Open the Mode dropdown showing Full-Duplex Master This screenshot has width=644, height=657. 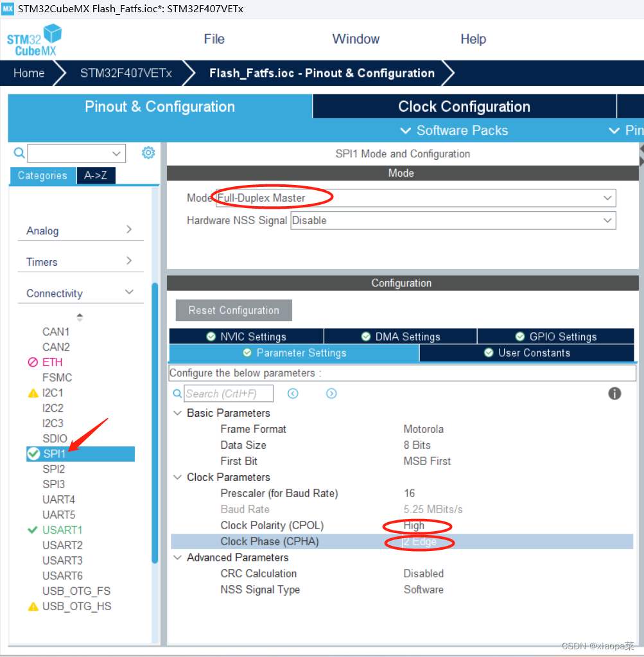tap(415, 198)
